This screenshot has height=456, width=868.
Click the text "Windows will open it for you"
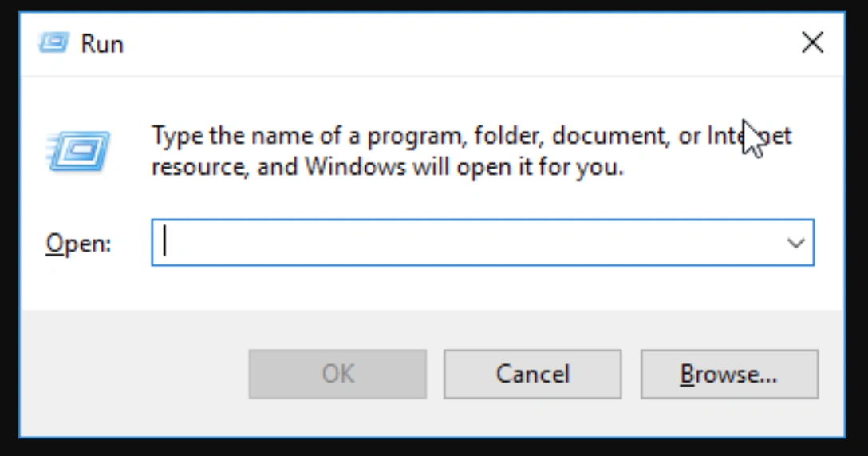click(x=464, y=166)
